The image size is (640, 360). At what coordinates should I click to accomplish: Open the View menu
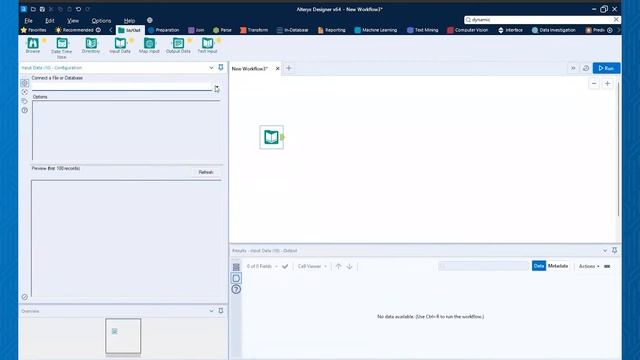point(73,20)
